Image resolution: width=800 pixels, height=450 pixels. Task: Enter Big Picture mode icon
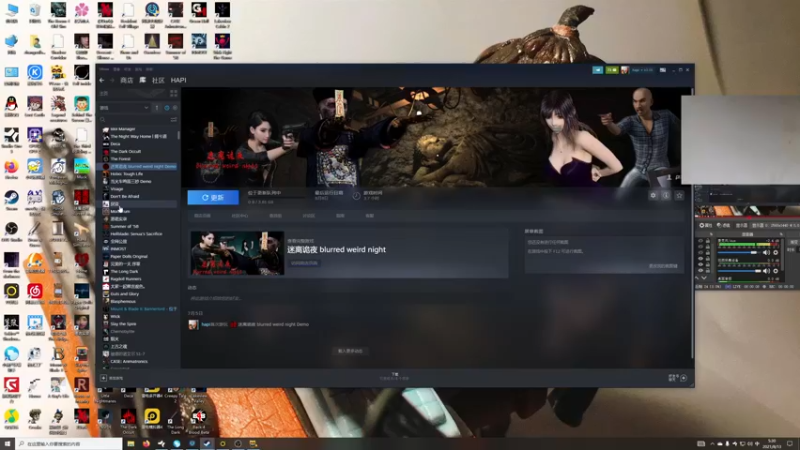coord(663,70)
